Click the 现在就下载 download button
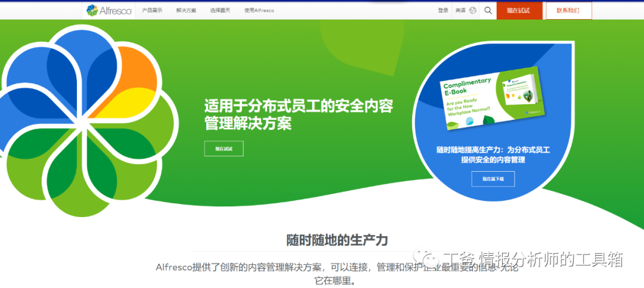 point(493,179)
